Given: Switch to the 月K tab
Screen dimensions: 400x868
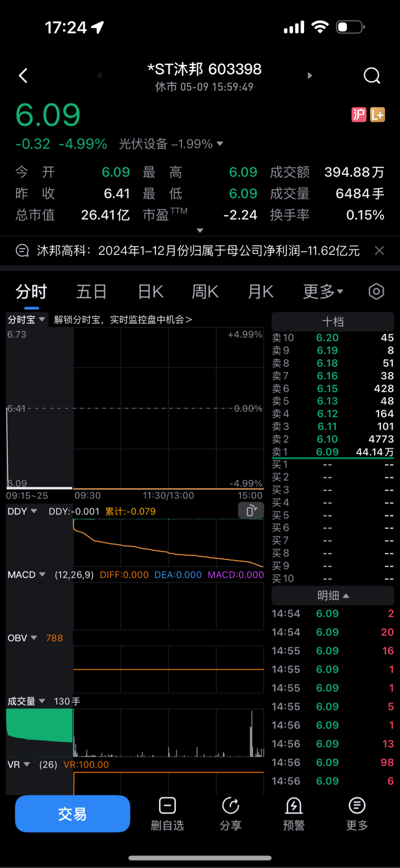Looking at the screenshot, I should (261, 291).
